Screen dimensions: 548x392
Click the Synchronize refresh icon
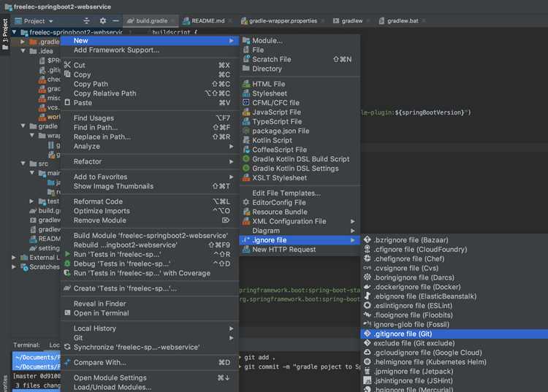67,347
